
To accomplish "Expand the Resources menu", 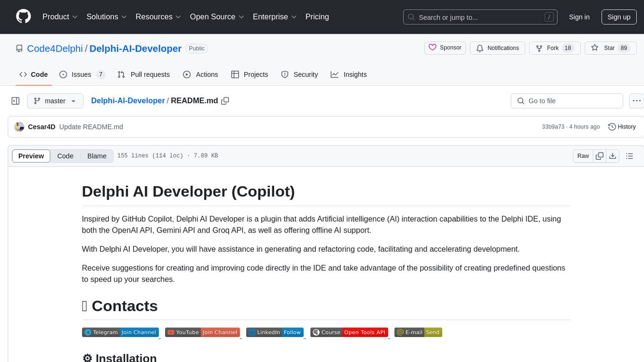I will click(x=158, y=17).
